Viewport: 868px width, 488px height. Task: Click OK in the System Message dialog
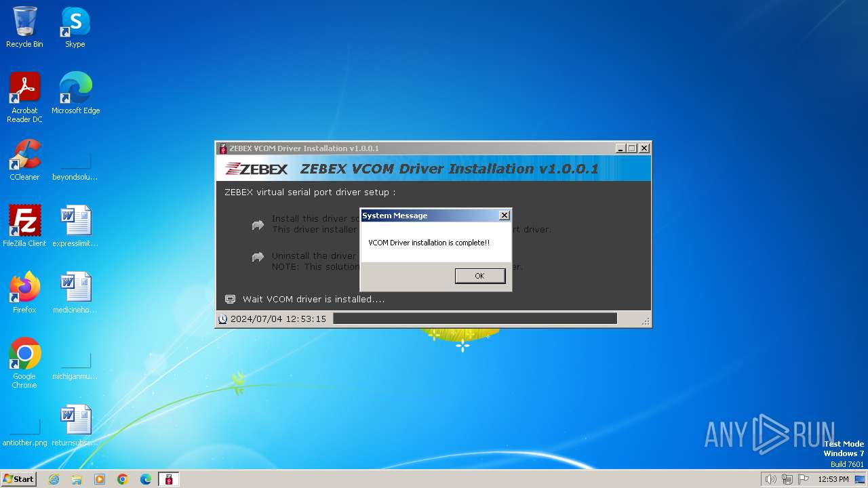point(480,276)
